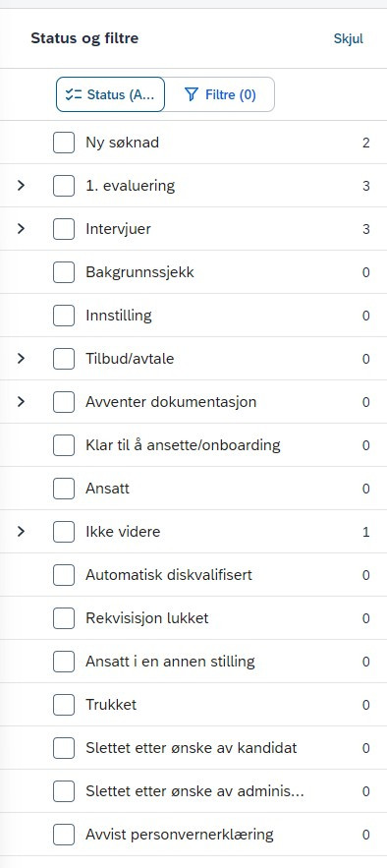Tick the Automatisk diskvalifisert checkbox
Viewport: 387px width, 868px height.
click(64, 575)
